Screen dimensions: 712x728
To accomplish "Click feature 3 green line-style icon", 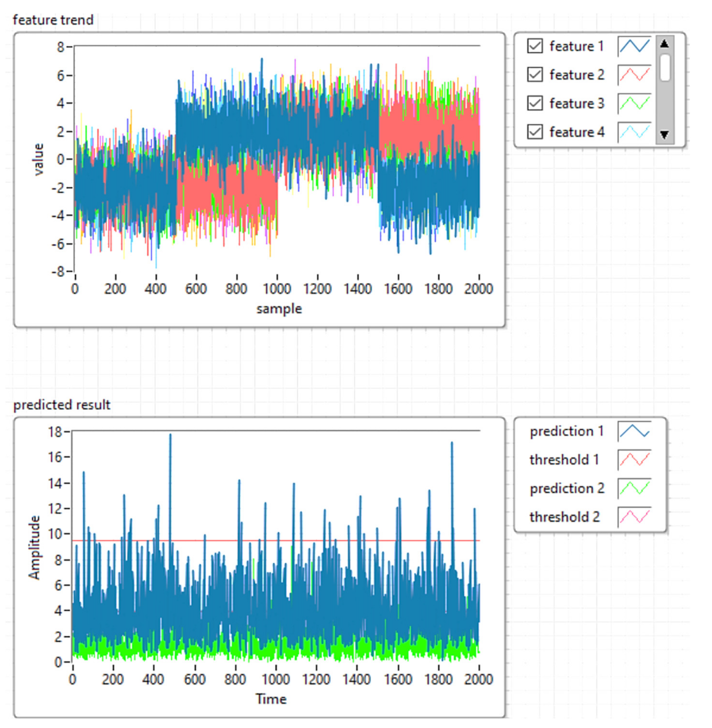I will [x=634, y=103].
